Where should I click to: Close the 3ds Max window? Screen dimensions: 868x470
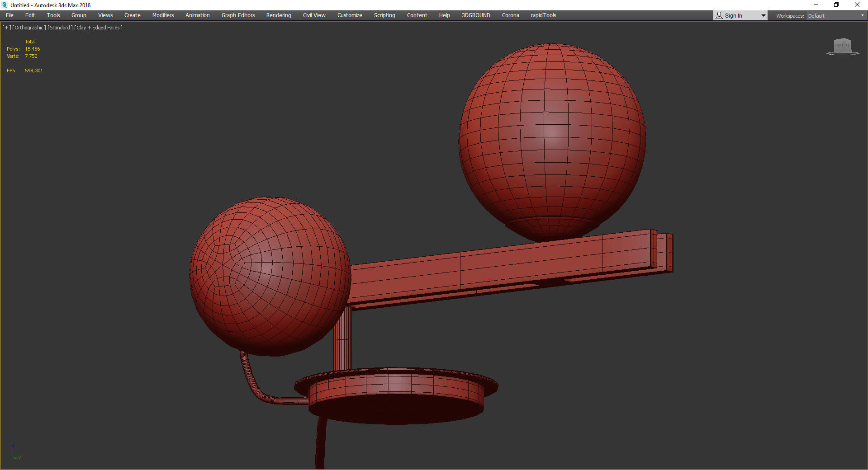click(x=857, y=5)
